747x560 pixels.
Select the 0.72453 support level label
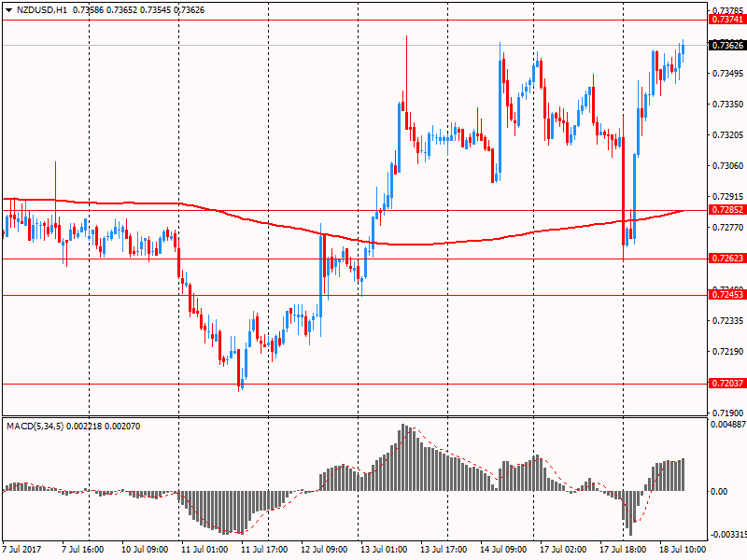(x=727, y=295)
